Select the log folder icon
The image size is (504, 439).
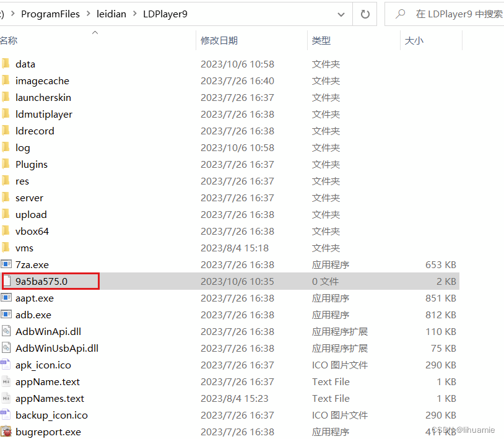(6, 147)
